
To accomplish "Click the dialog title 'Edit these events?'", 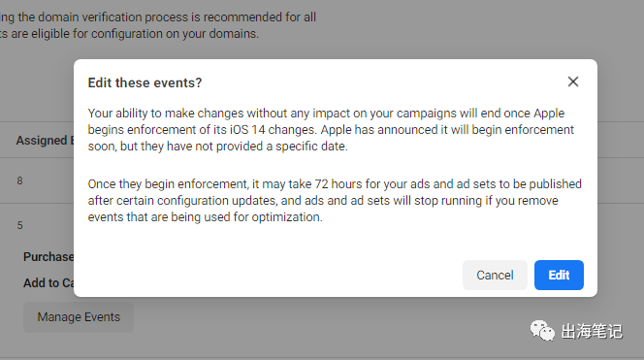I will (145, 82).
